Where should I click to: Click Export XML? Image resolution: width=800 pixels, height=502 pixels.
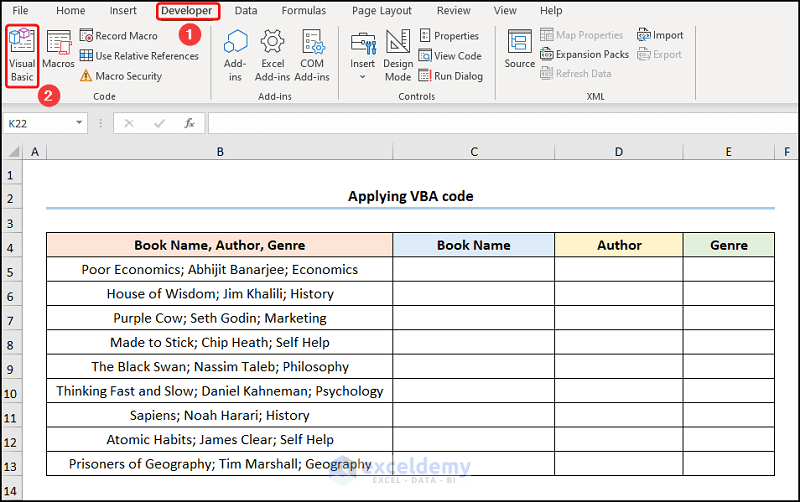[x=659, y=54]
